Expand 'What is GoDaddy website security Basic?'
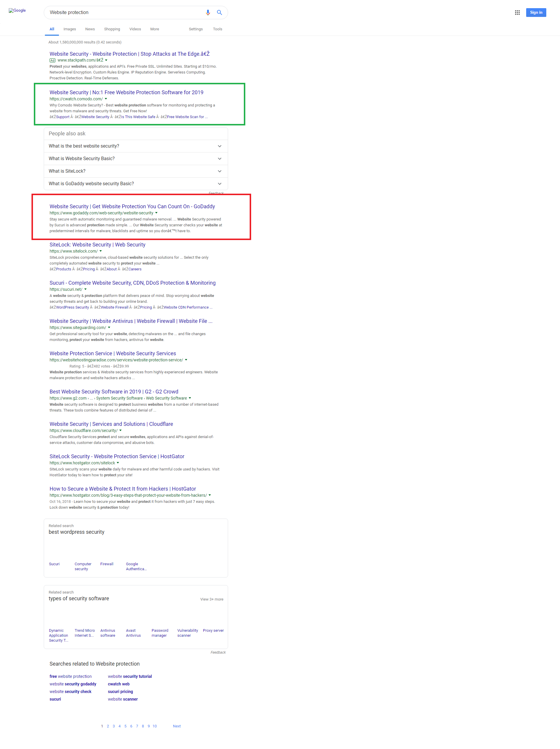 click(x=135, y=184)
